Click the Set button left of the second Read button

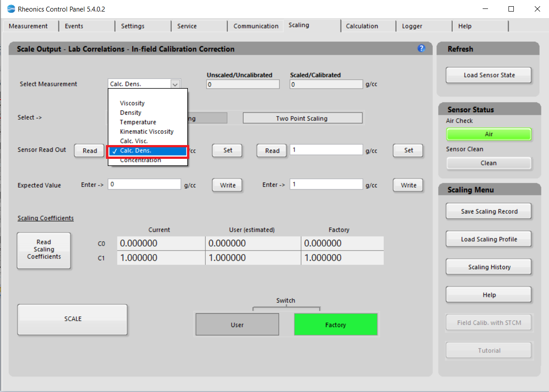(228, 150)
